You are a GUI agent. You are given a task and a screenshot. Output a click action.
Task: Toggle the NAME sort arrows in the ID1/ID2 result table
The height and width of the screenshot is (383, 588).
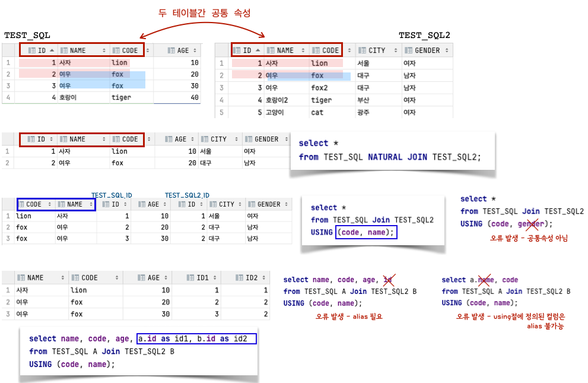[x=63, y=277]
